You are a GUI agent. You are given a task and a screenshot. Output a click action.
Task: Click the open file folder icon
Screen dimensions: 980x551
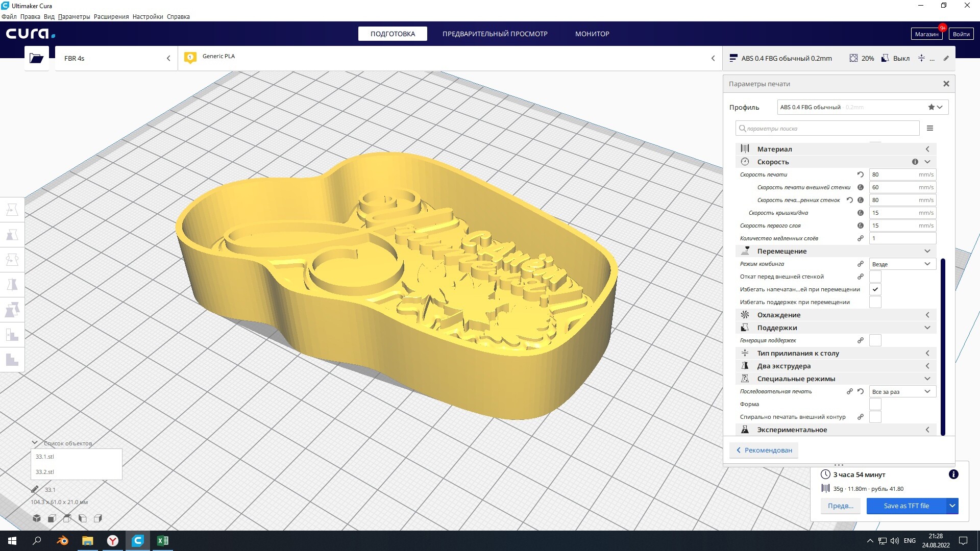coord(36,58)
